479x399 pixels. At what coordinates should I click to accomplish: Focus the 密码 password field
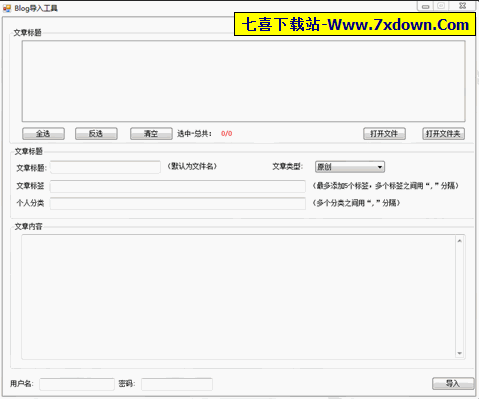pyautogui.click(x=177, y=384)
